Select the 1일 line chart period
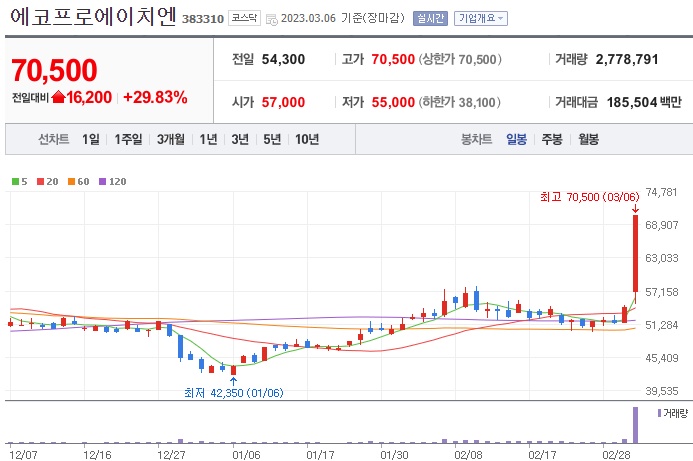Screen dimensions: 693x461 (91, 139)
